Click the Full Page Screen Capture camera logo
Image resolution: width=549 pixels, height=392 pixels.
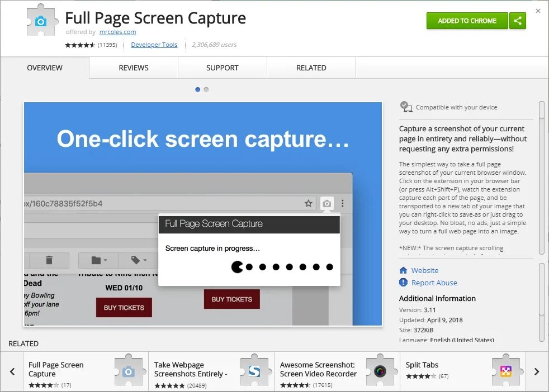point(40,21)
